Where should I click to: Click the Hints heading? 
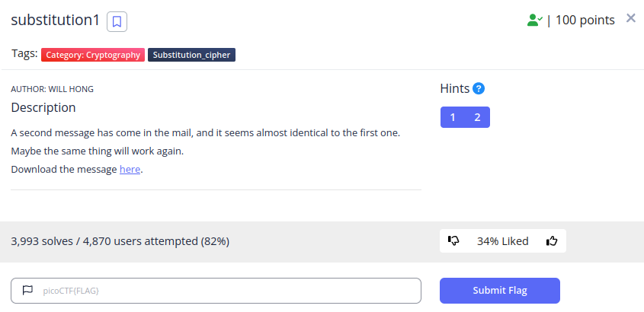point(455,88)
